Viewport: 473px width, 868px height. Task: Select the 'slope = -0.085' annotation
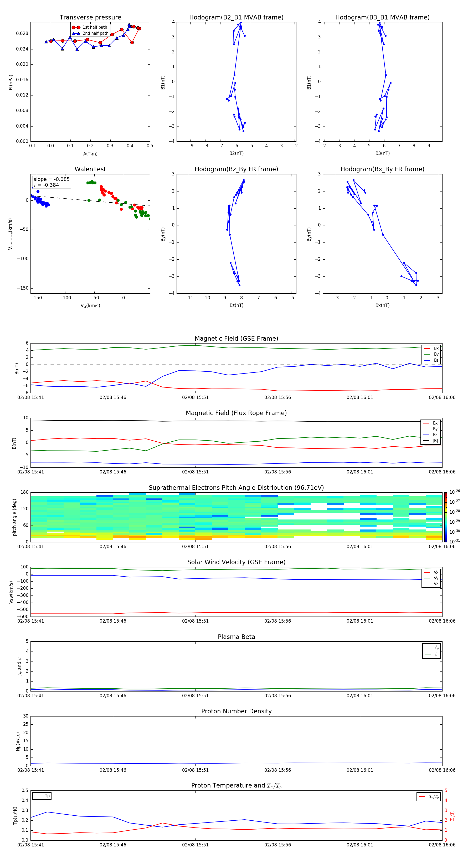[x=52, y=179]
